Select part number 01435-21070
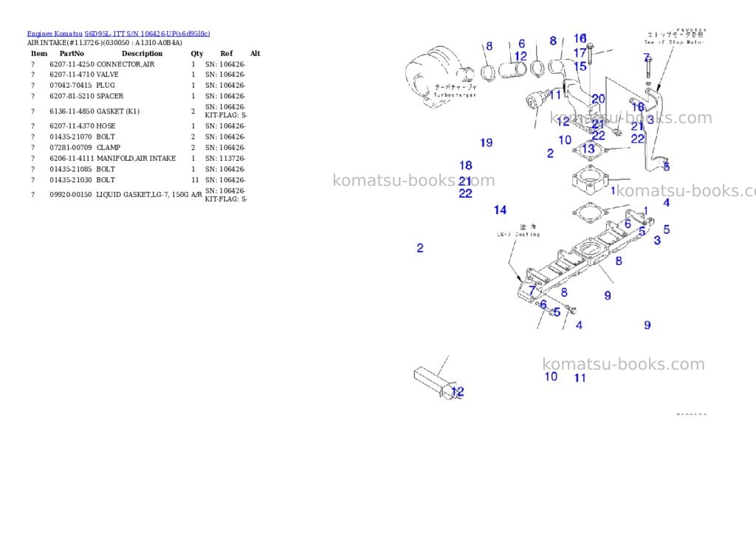756x535 pixels. 70,137
